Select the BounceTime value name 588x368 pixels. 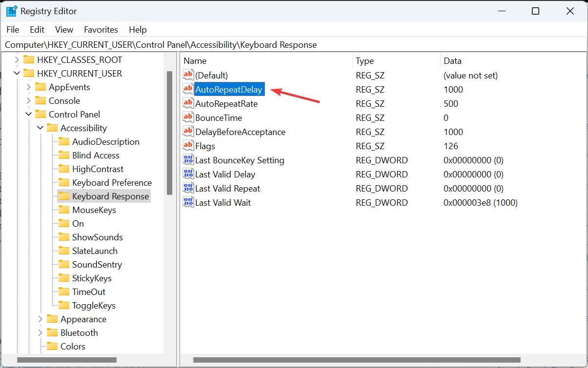(x=219, y=117)
